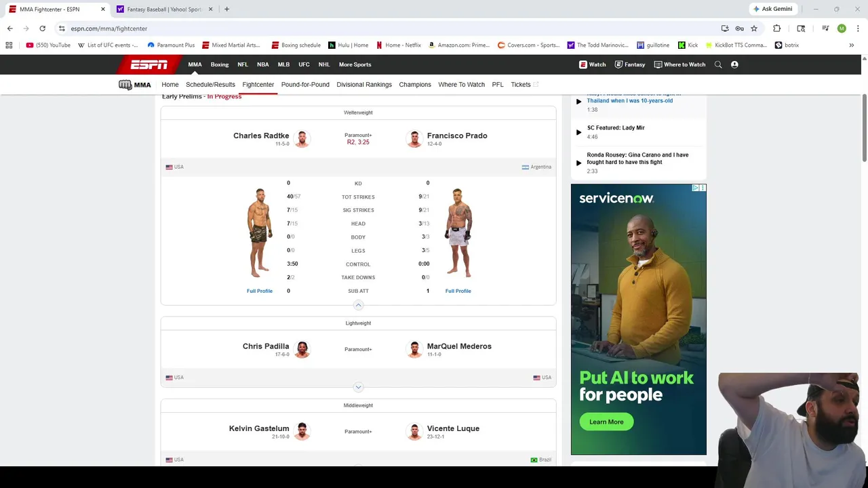The width and height of the screenshot is (868, 488).
Task: Play the Ronda Rousey Gina Carano video
Action: point(579,163)
